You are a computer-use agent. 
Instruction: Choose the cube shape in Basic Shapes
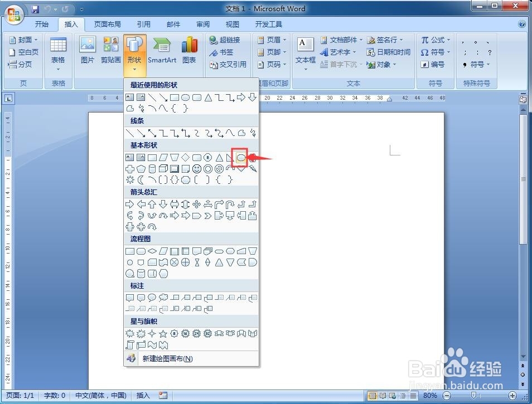point(163,168)
